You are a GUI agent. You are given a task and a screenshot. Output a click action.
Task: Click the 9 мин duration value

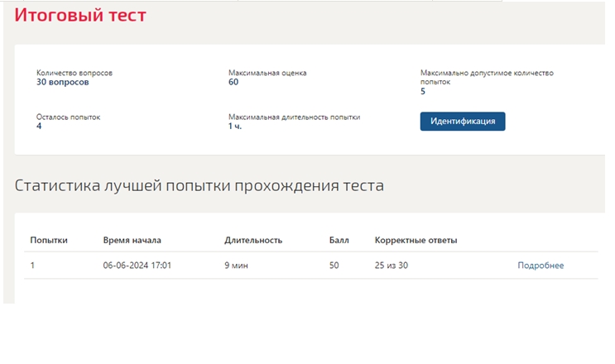tap(236, 266)
